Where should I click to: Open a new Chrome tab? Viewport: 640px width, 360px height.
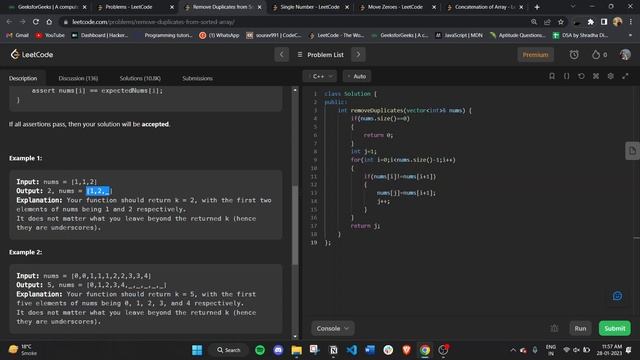[x=537, y=7]
